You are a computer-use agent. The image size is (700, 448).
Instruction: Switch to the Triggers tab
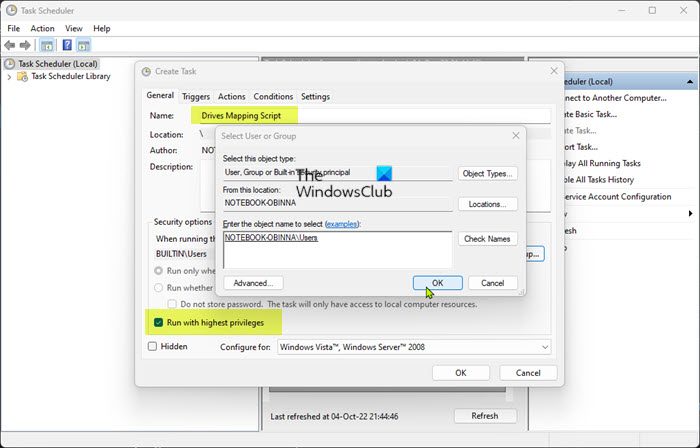tap(196, 97)
